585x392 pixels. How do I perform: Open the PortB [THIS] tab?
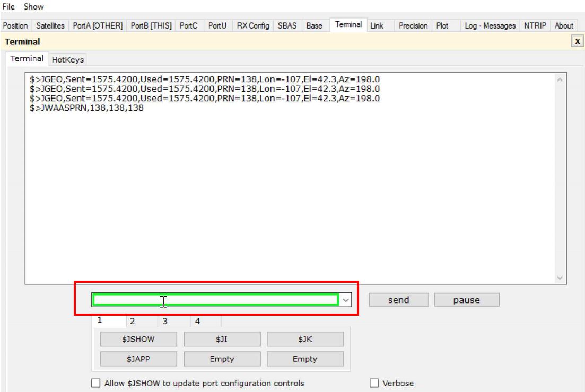151,26
